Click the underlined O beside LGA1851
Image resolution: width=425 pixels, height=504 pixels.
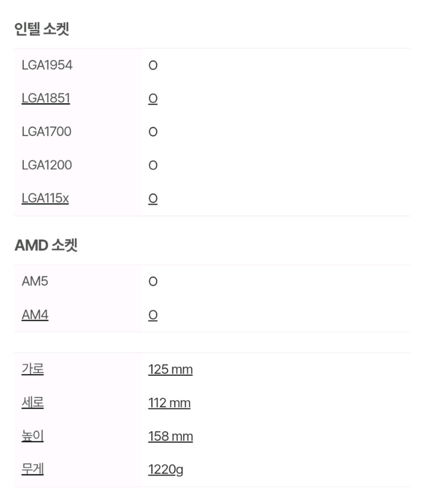[x=153, y=99]
